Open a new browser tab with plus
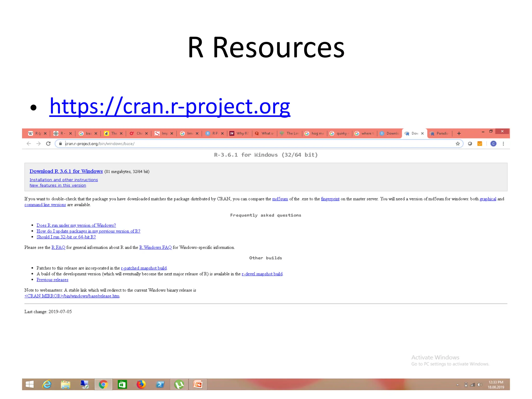The height and width of the screenshot is (399, 532). [459, 134]
